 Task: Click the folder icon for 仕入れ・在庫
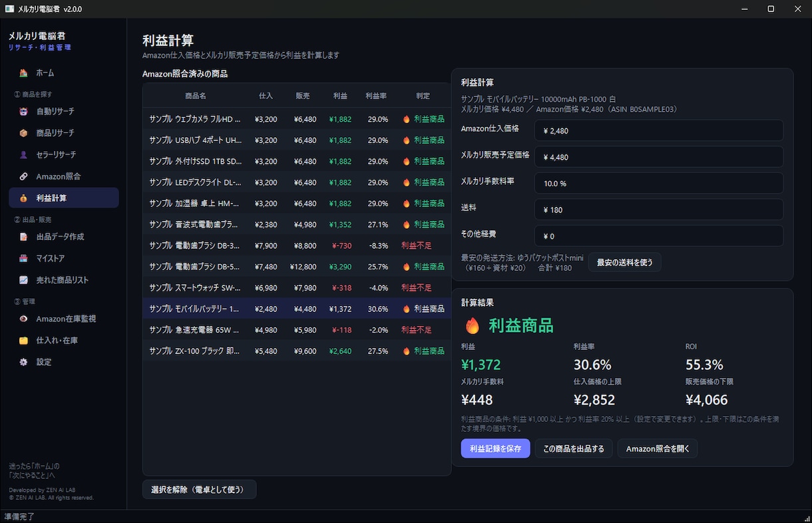coord(23,341)
